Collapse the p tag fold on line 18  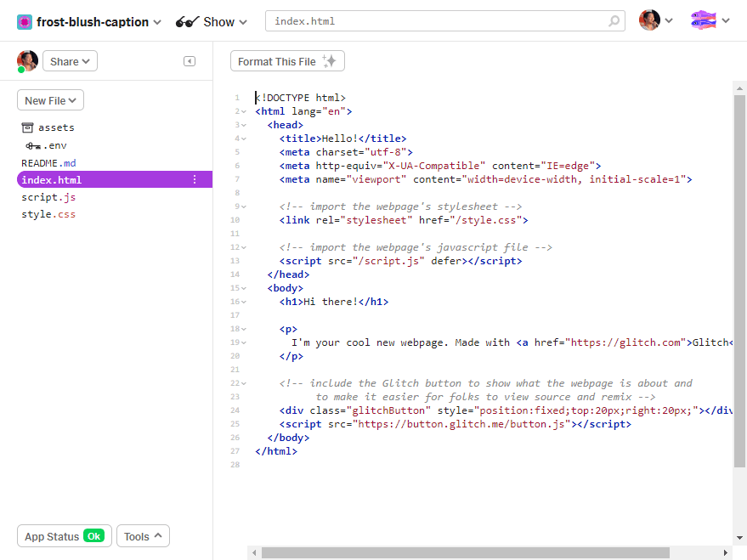pos(244,329)
